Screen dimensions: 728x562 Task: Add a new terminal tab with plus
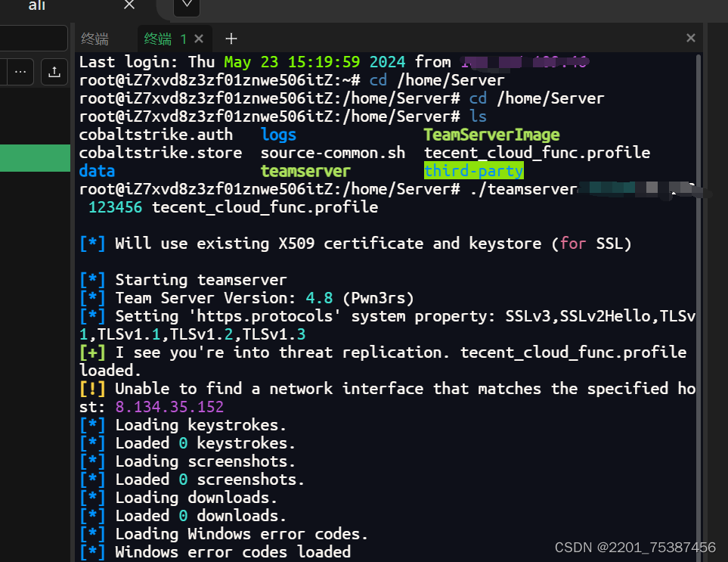tap(231, 39)
